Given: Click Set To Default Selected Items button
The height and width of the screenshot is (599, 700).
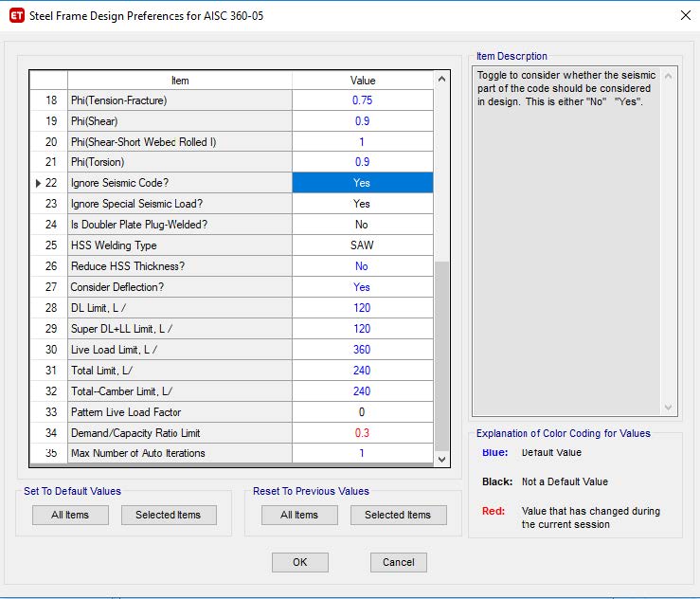Looking at the screenshot, I should pos(169,515).
